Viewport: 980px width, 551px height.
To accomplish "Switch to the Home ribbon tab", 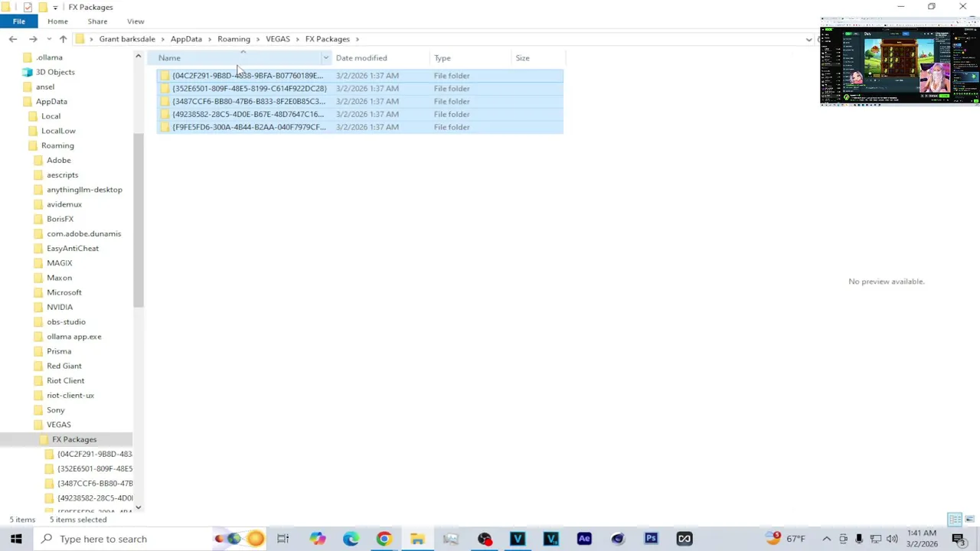I will pyautogui.click(x=57, y=21).
